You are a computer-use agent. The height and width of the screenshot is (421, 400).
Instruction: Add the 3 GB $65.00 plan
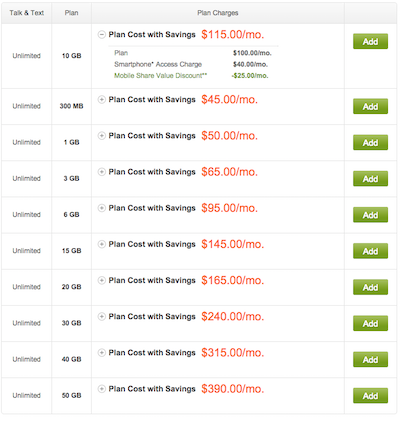tap(370, 179)
